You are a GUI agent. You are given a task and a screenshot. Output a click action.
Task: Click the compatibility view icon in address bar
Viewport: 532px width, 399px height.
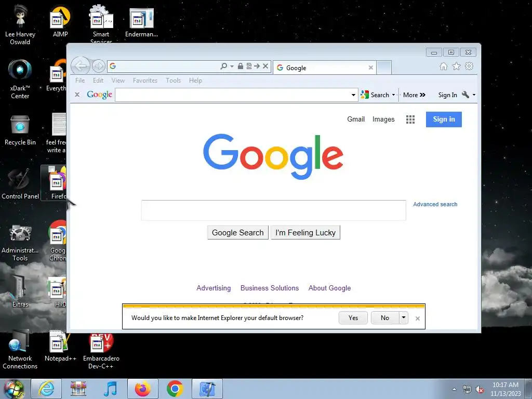[x=249, y=66]
